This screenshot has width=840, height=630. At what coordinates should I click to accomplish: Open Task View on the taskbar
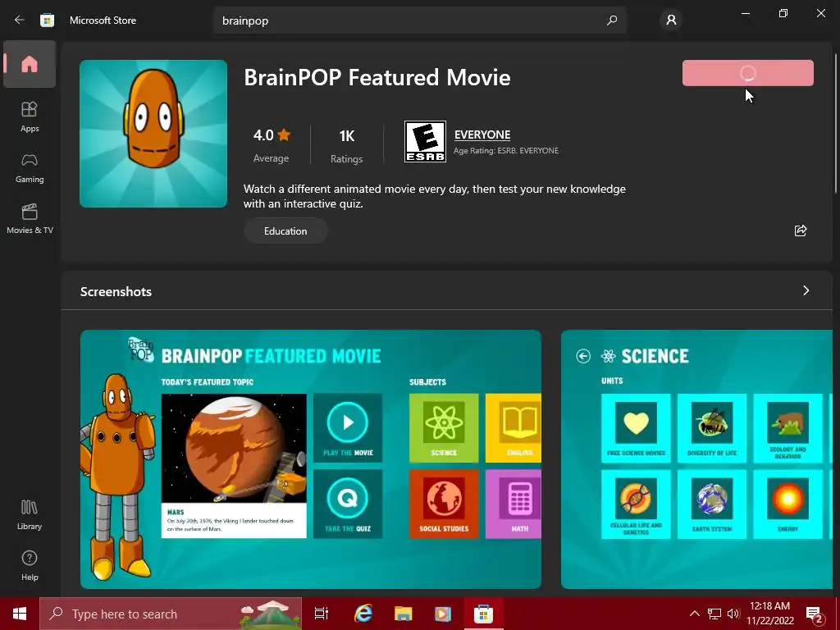pos(322,614)
